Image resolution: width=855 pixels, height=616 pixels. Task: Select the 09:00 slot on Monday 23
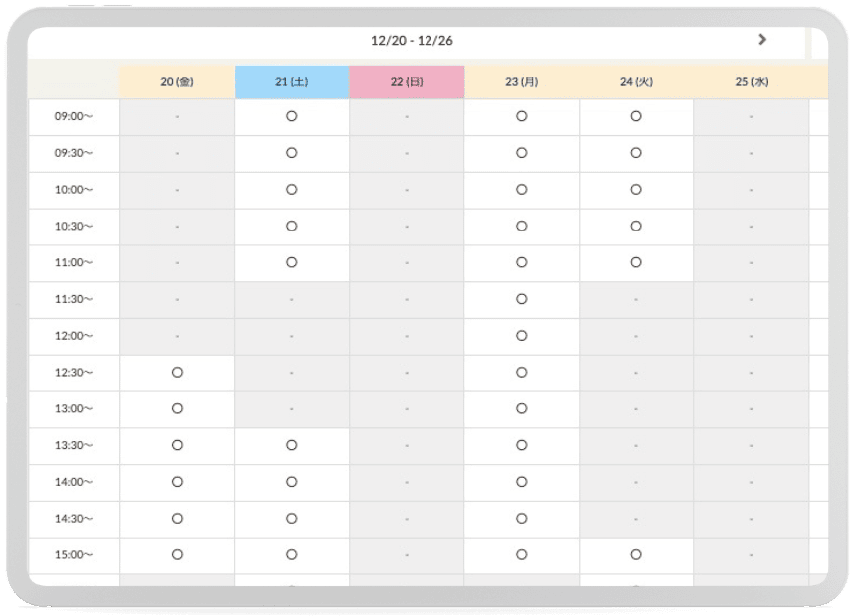[522, 116]
